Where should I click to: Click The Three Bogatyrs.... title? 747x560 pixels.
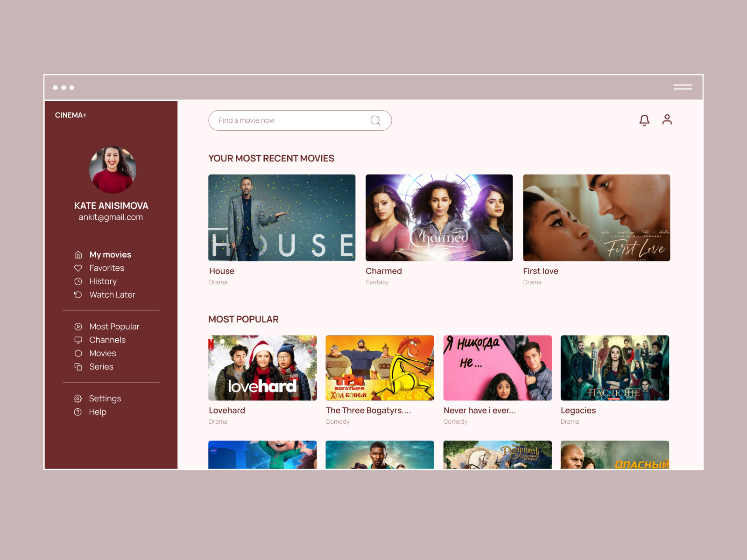[368, 411]
